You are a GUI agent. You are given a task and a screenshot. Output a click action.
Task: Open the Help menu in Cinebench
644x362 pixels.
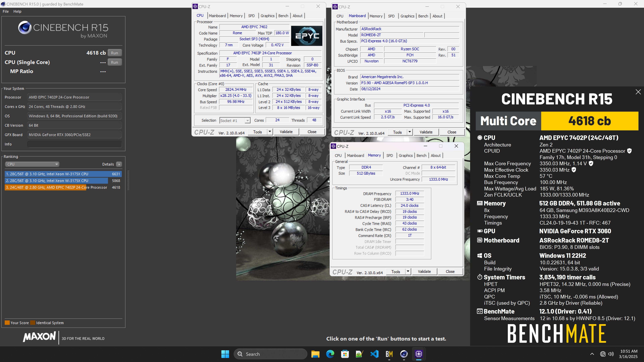coord(17,11)
